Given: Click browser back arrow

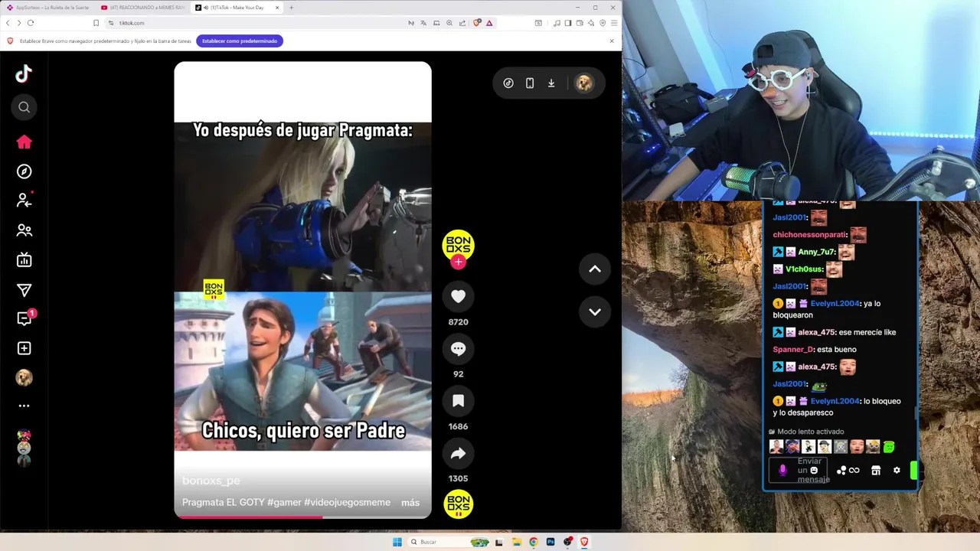Looking at the screenshot, I should 8,23.
